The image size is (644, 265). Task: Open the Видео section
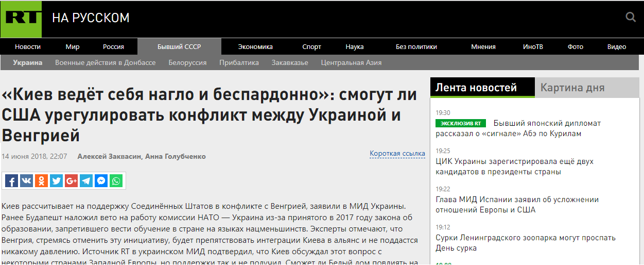click(617, 46)
